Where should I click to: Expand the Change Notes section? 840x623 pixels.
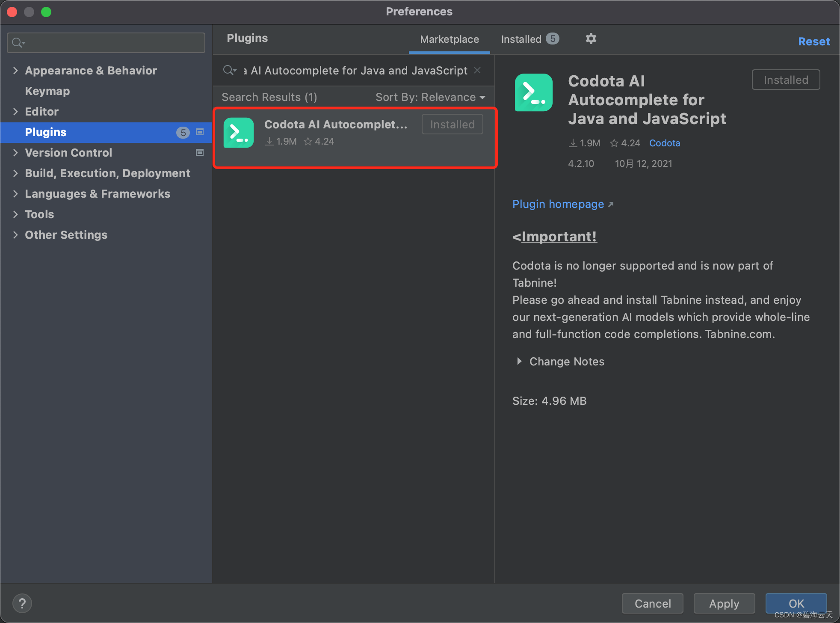519,362
